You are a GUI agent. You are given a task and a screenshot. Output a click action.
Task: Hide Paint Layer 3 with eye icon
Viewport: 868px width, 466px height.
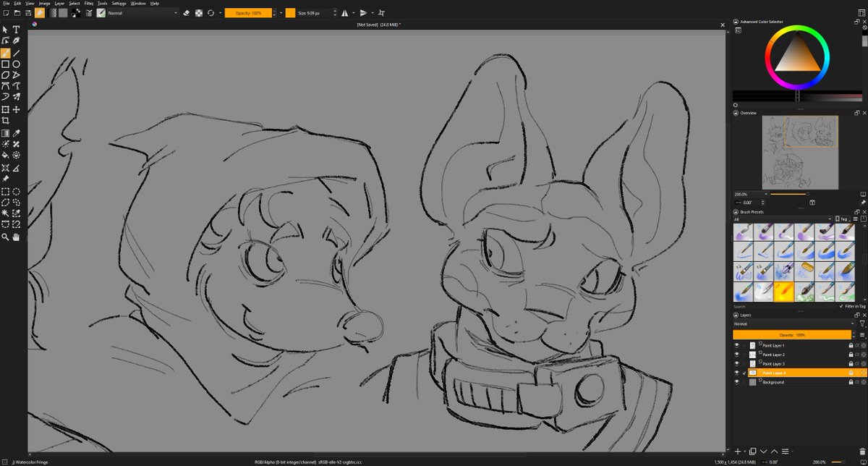(736, 363)
